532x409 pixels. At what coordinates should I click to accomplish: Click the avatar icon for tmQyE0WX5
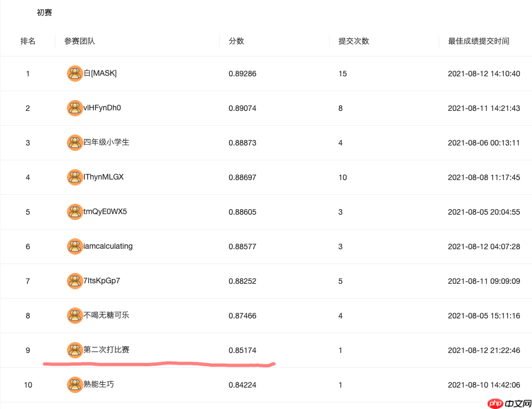[x=75, y=212]
